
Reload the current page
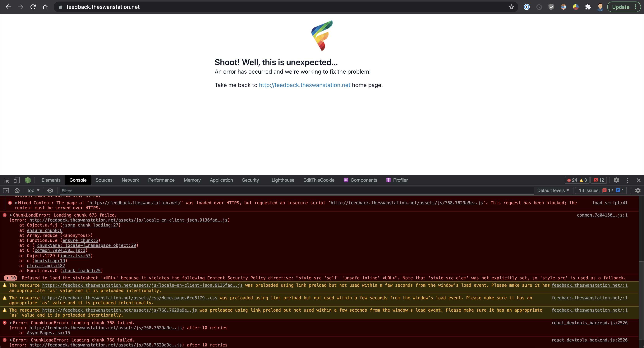(33, 7)
